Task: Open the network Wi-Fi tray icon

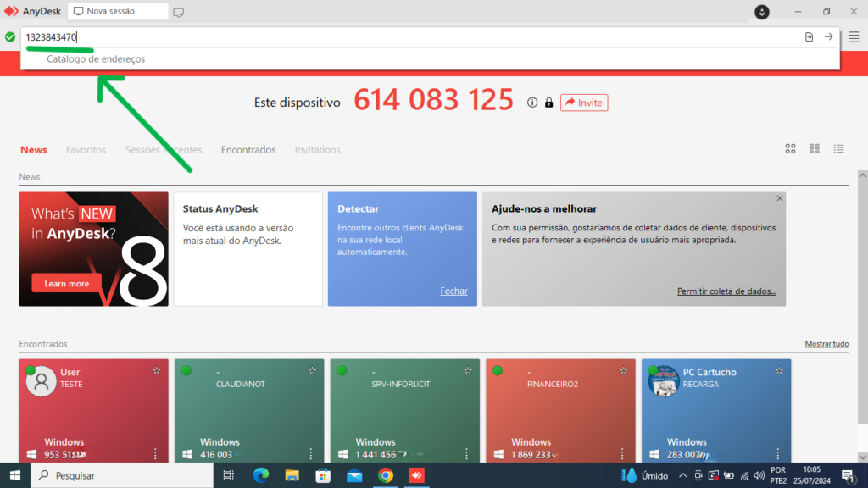Action: click(744, 476)
